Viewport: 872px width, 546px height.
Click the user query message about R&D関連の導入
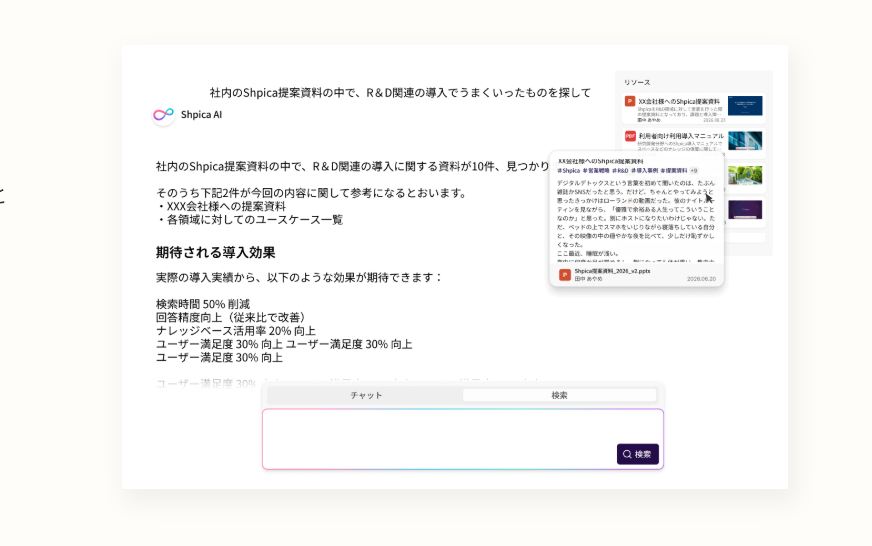point(400,92)
